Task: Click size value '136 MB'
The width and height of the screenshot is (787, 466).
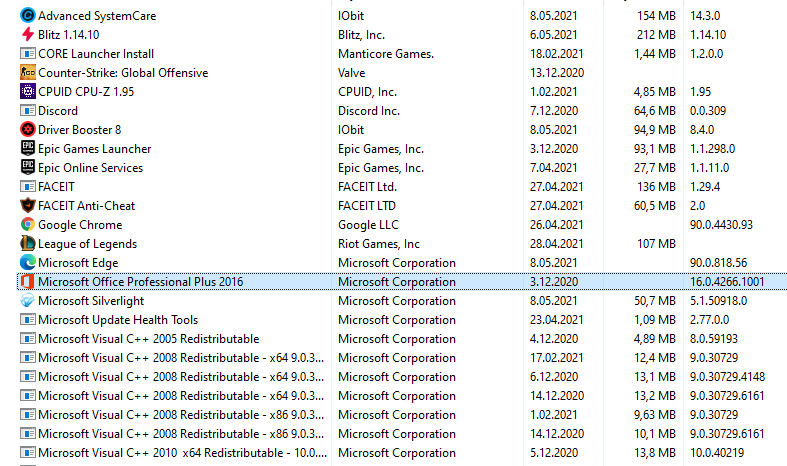Action: 656,187
